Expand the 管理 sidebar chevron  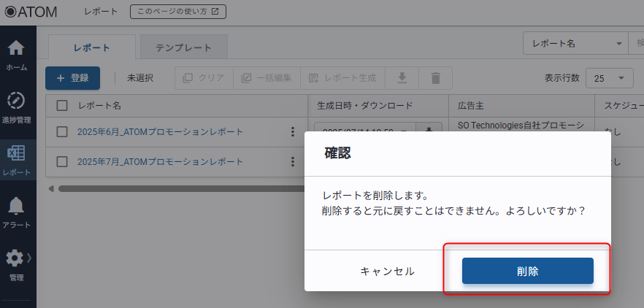pyautogui.click(x=29, y=258)
